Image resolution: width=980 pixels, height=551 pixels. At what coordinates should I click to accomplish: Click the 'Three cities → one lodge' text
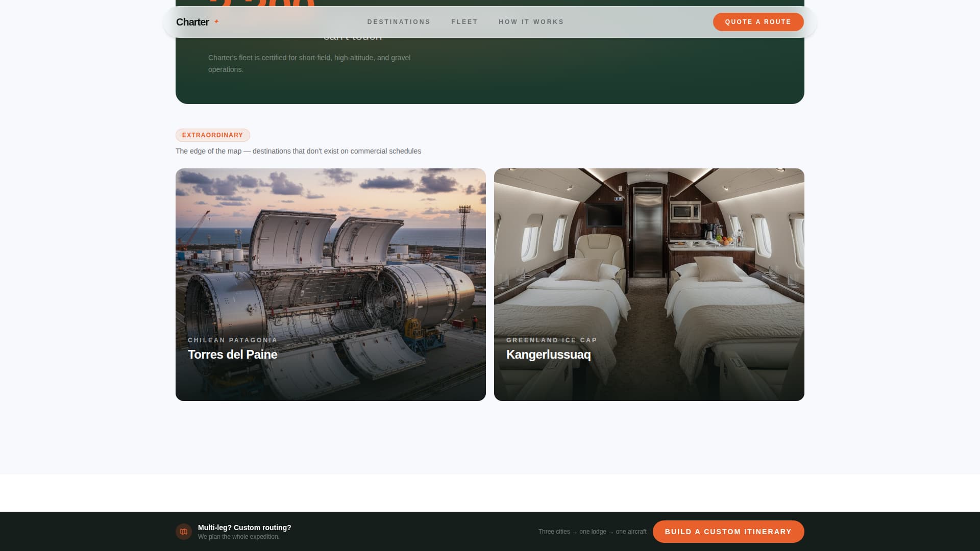coord(592,532)
